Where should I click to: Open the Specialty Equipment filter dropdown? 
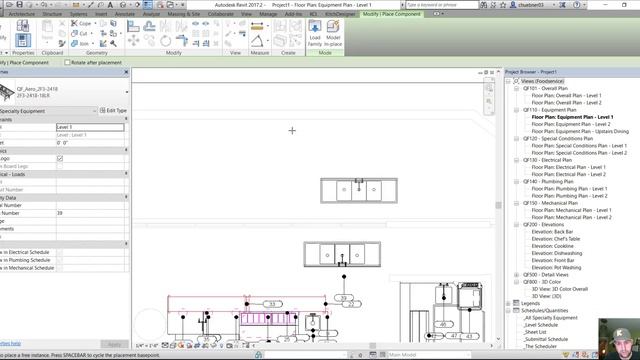94,111
